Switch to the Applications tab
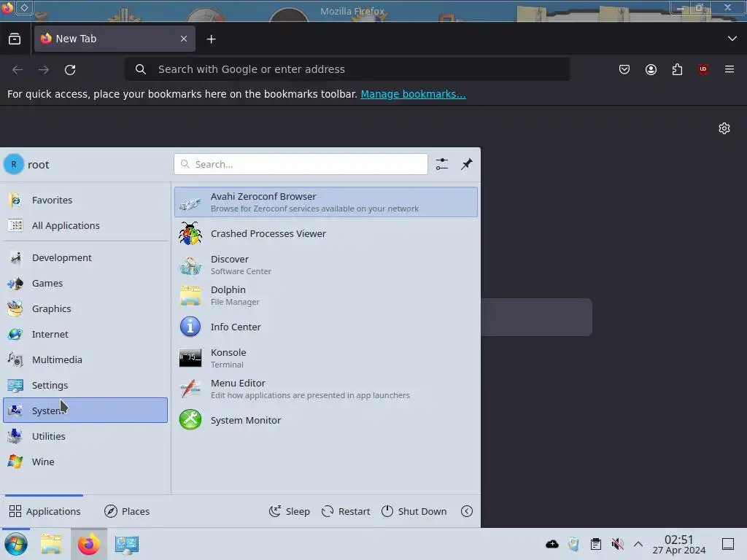The image size is (747, 560). tap(44, 511)
